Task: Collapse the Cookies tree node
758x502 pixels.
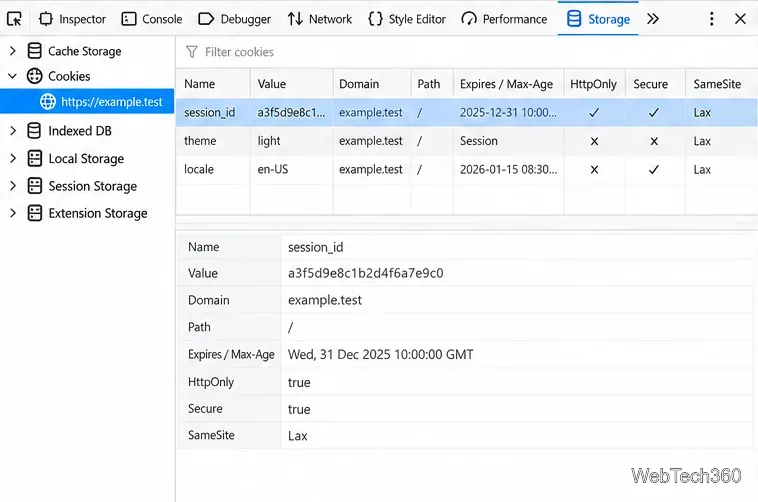Action: point(13,76)
